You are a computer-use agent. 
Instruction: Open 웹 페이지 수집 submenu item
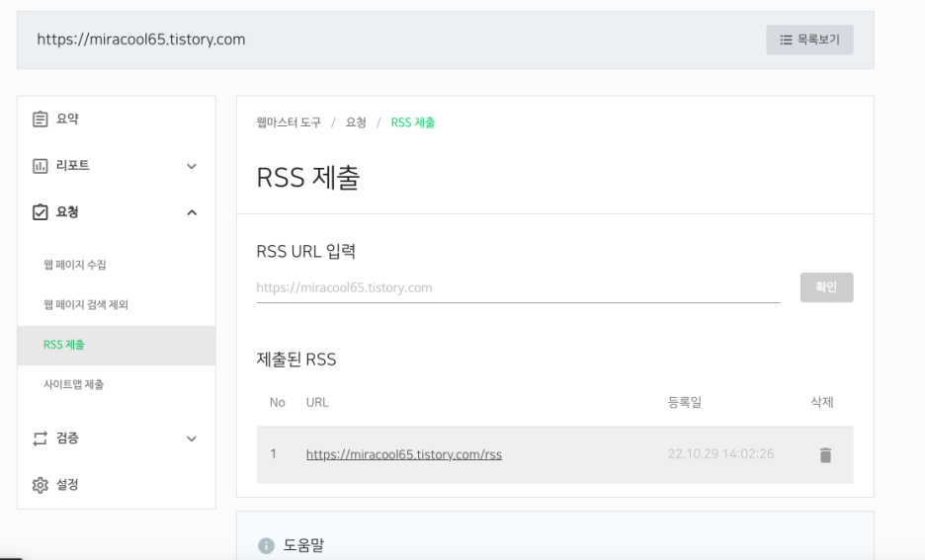tap(75, 265)
